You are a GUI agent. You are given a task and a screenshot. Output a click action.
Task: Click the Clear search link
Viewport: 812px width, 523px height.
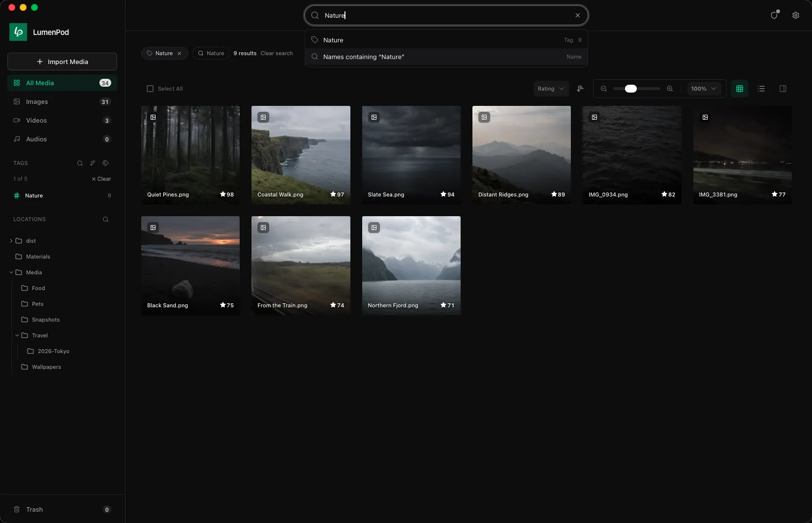pyautogui.click(x=277, y=53)
